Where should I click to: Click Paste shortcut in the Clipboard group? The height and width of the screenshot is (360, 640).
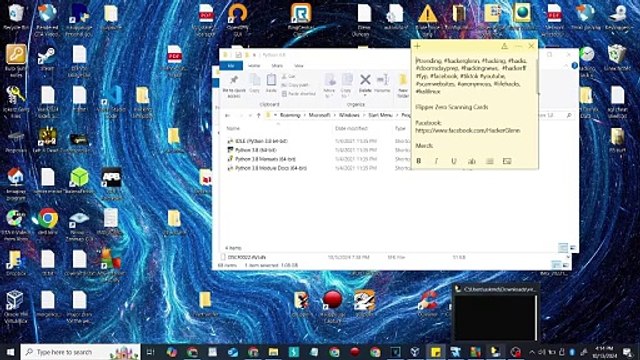(x=299, y=94)
